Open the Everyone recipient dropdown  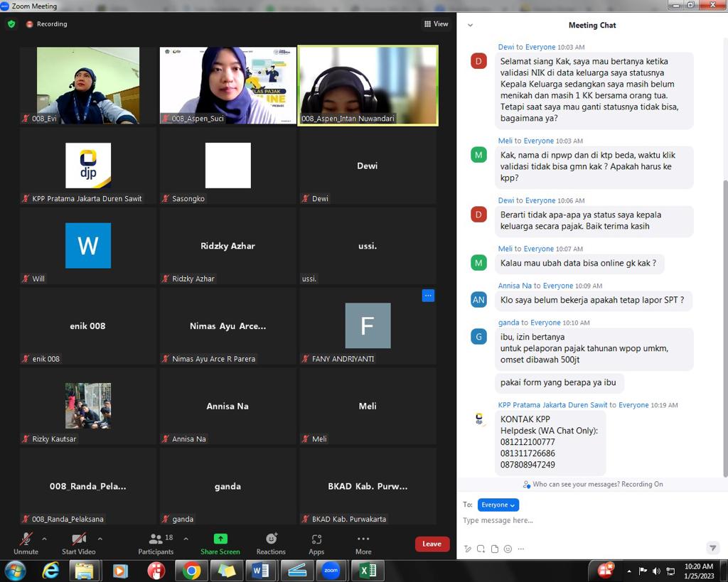[498, 505]
